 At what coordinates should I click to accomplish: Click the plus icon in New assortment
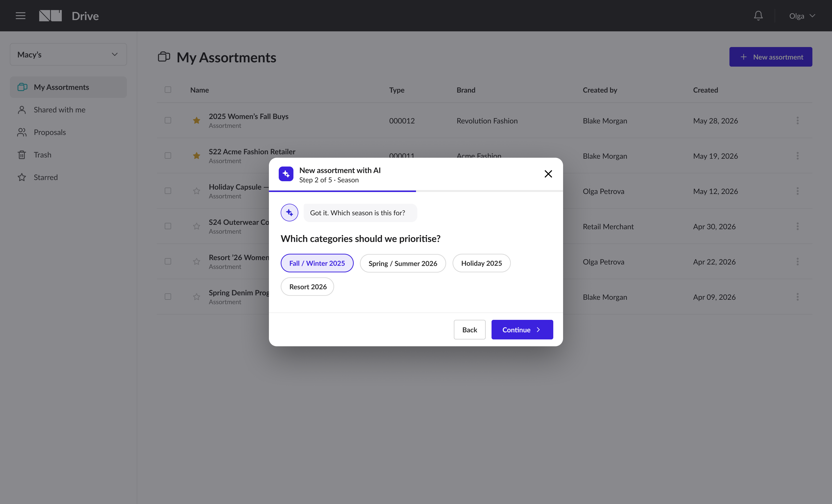[744, 57]
